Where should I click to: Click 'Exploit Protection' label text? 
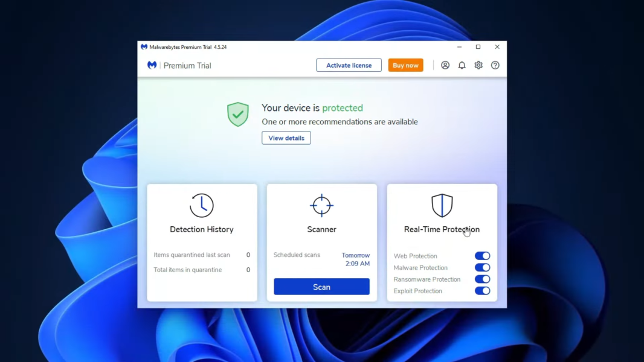point(417,291)
